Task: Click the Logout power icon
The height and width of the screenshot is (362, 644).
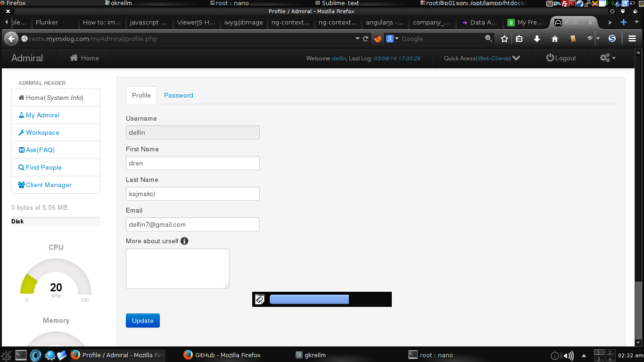Action: [550, 58]
